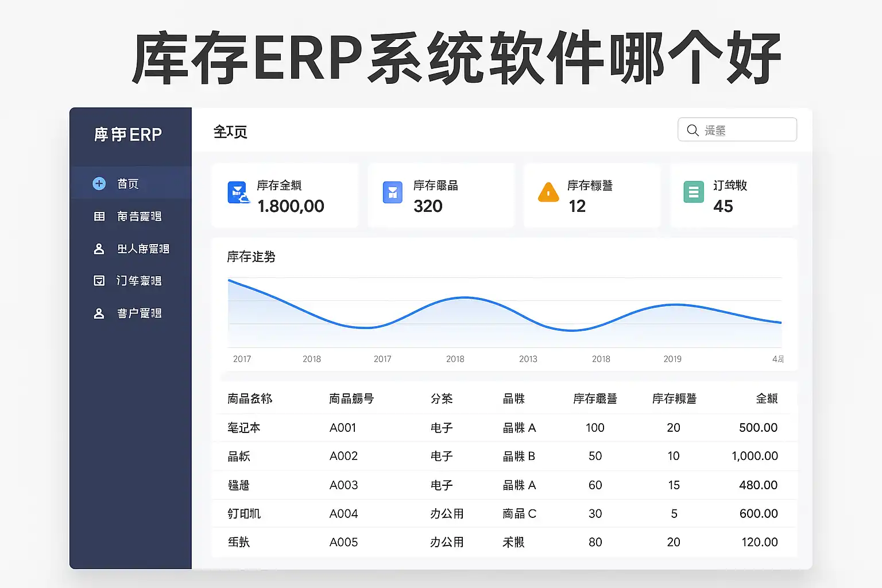The image size is (882, 588).
Task: Click the orange warning triangle icon
Action: (548, 192)
